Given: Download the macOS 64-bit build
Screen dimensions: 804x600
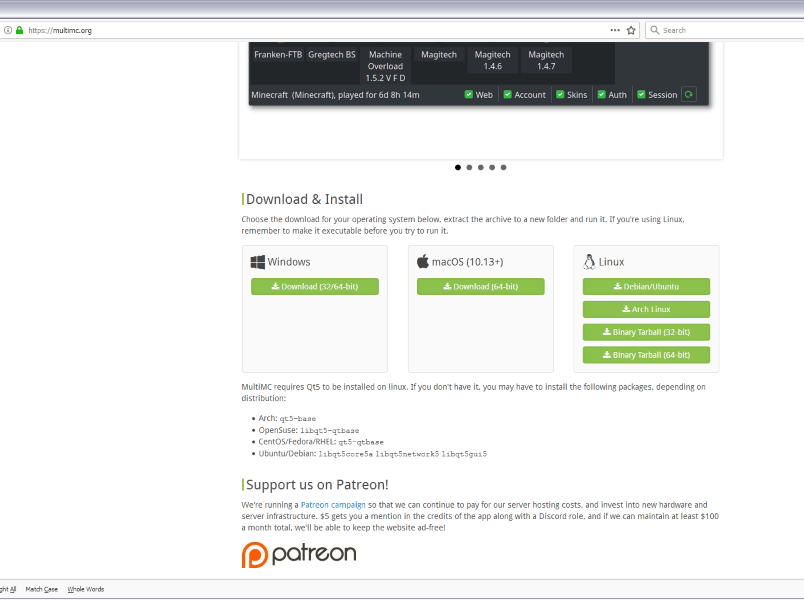Looking at the screenshot, I should click(x=480, y=287).
